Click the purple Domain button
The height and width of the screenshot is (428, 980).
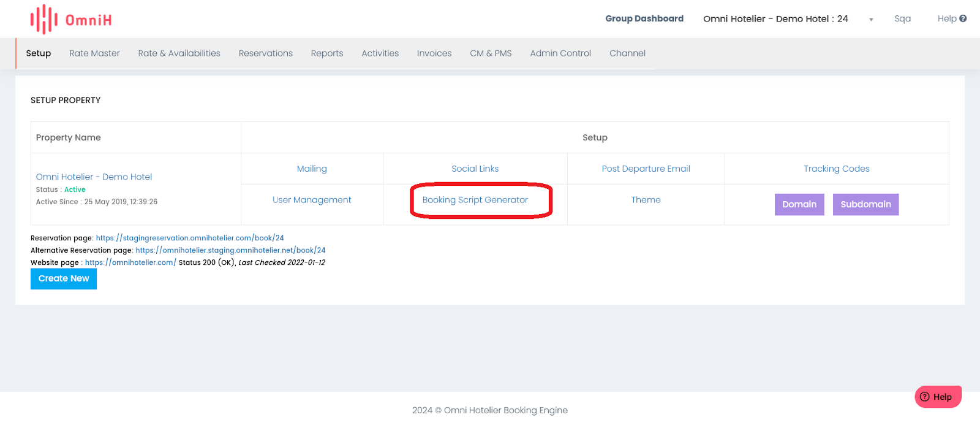(799, 204)
